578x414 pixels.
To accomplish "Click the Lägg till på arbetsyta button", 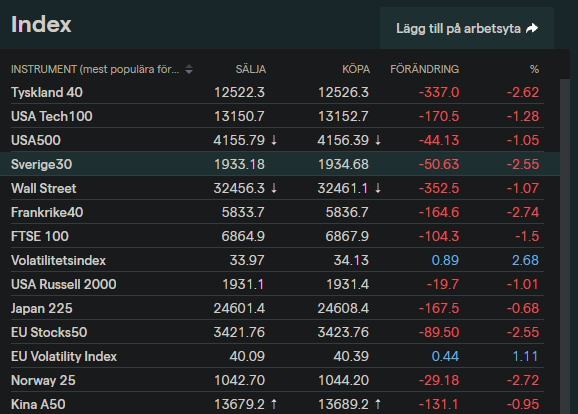I will coord(467,28).
